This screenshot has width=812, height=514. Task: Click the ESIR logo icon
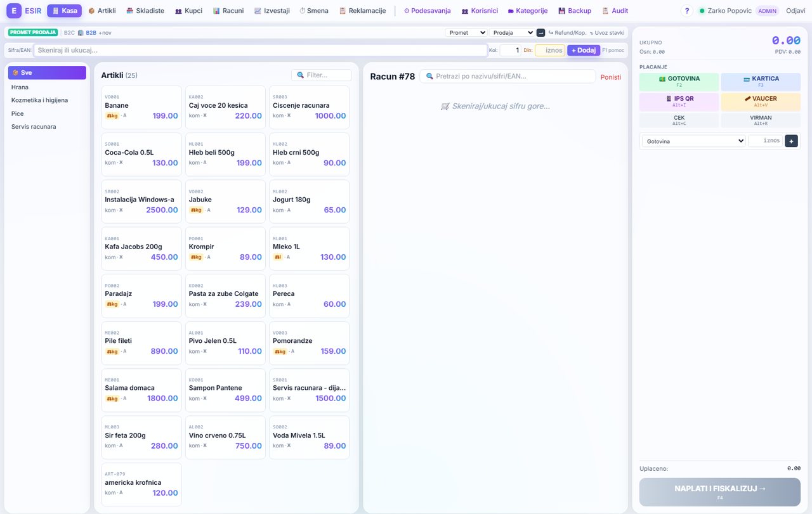(x=14, y=11)
